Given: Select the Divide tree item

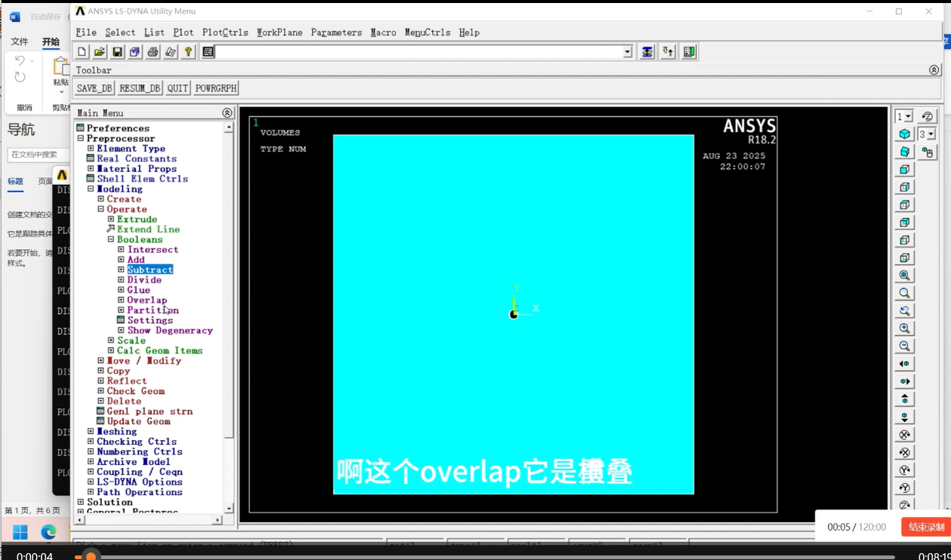Looking at the screenshot, I should 144,280.
